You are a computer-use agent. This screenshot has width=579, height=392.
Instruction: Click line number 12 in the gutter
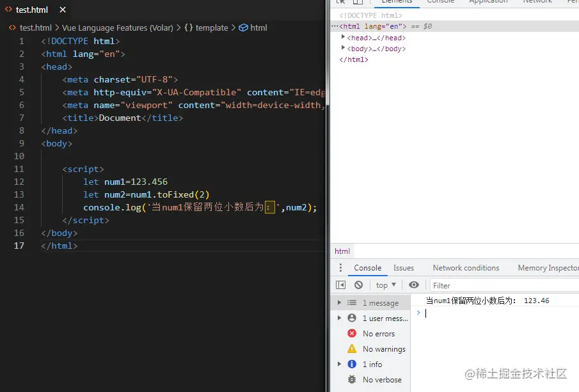pyautogui.click(x=19, y=182)
